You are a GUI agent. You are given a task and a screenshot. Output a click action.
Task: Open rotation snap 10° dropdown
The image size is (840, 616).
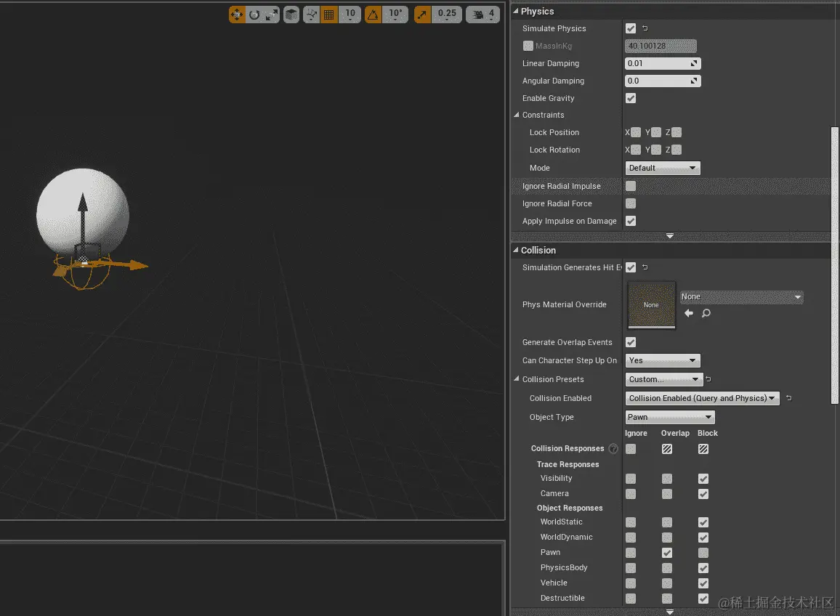pos(395,15)
